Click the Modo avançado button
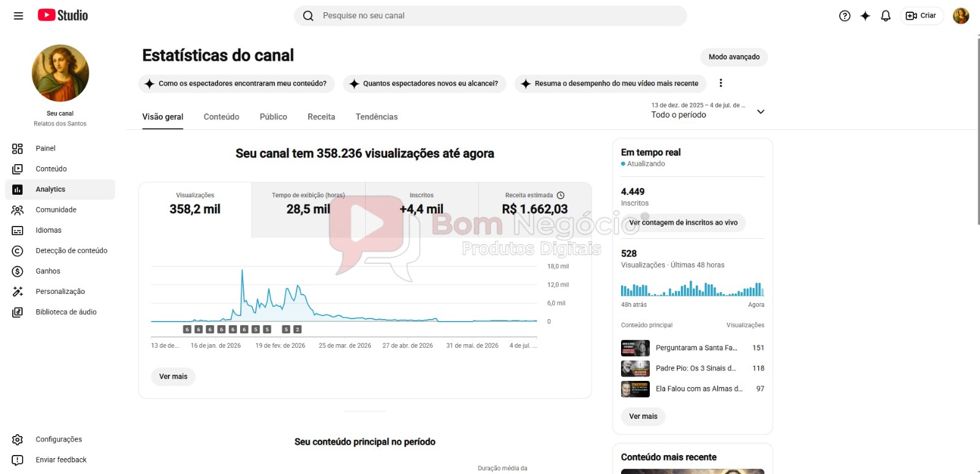This screenshot has width=980, height=474. [734, 57]
